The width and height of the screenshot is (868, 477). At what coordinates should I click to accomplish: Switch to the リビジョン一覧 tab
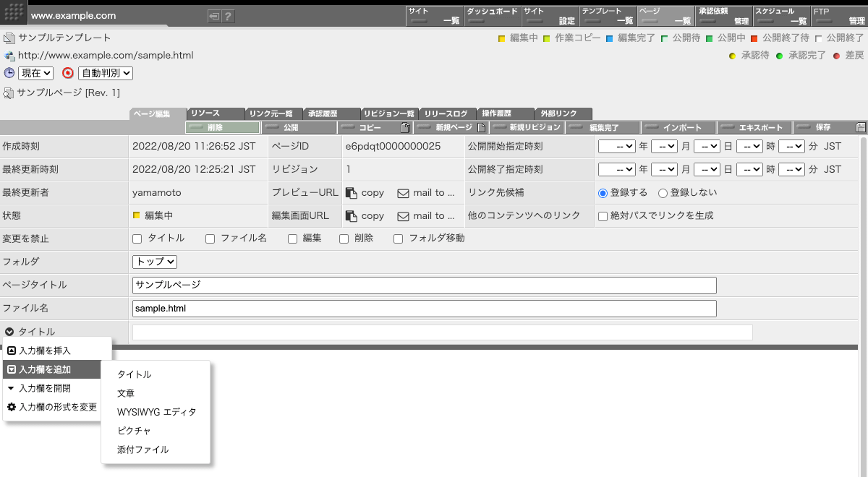(390, 113)
